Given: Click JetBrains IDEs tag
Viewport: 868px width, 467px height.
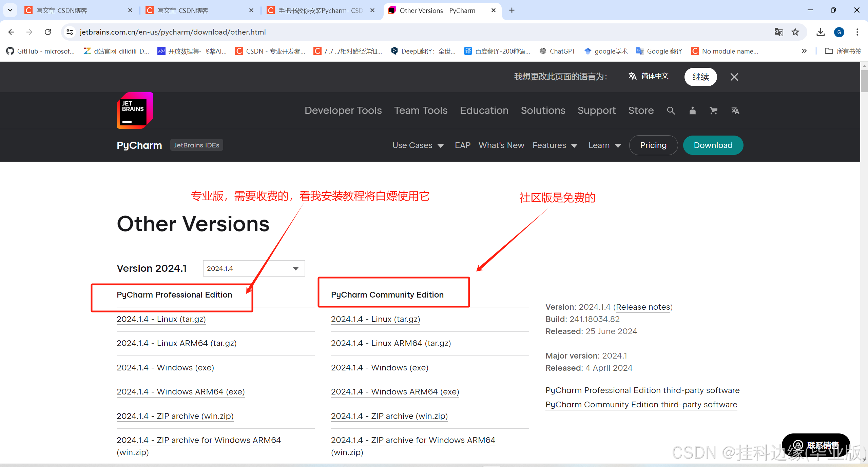Looking at the screenshot, I should pos(196,145).
